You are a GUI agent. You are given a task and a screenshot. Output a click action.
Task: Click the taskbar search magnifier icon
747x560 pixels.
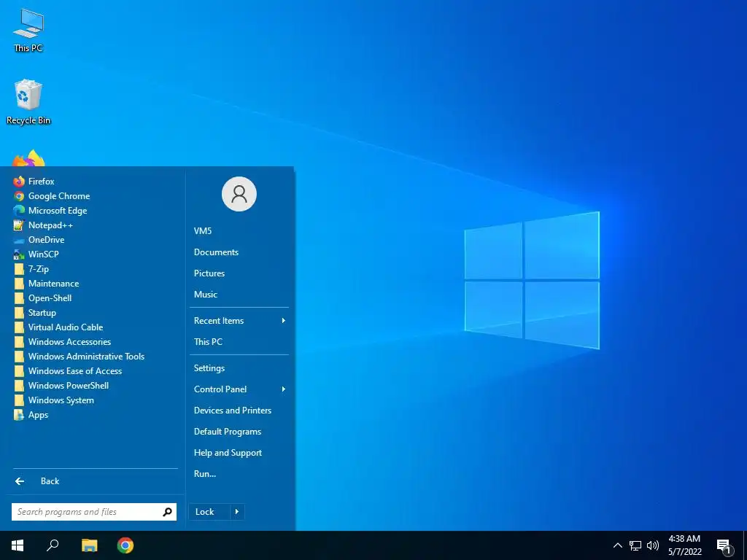click(x=53, y=545)
